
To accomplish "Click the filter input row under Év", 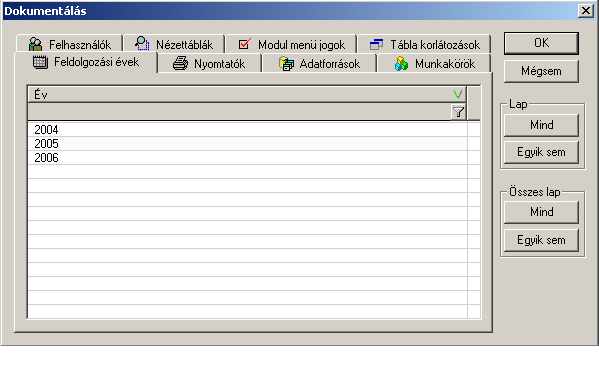I will click(240, 112).
